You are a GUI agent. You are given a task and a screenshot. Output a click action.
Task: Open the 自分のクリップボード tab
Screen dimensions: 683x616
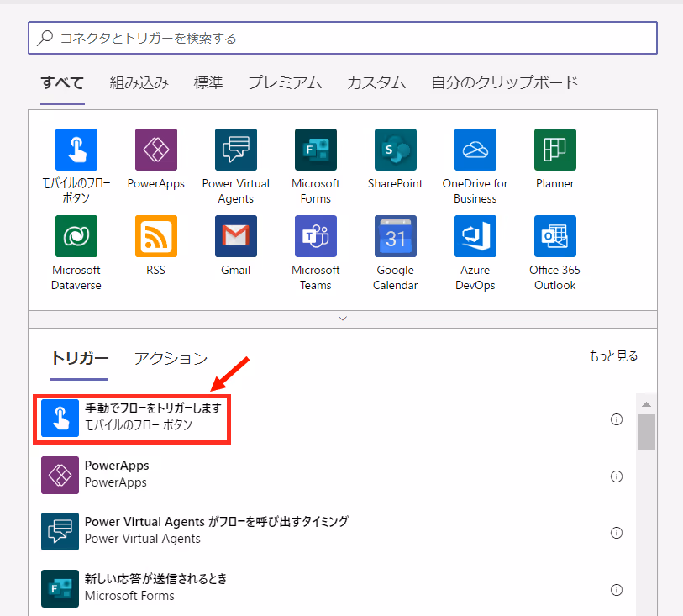point(504,82)
